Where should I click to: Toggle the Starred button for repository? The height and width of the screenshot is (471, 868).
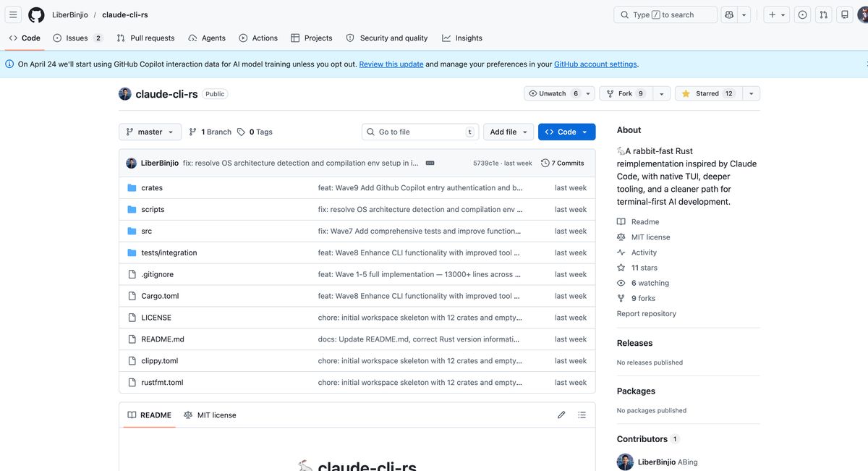pos(707,93)
